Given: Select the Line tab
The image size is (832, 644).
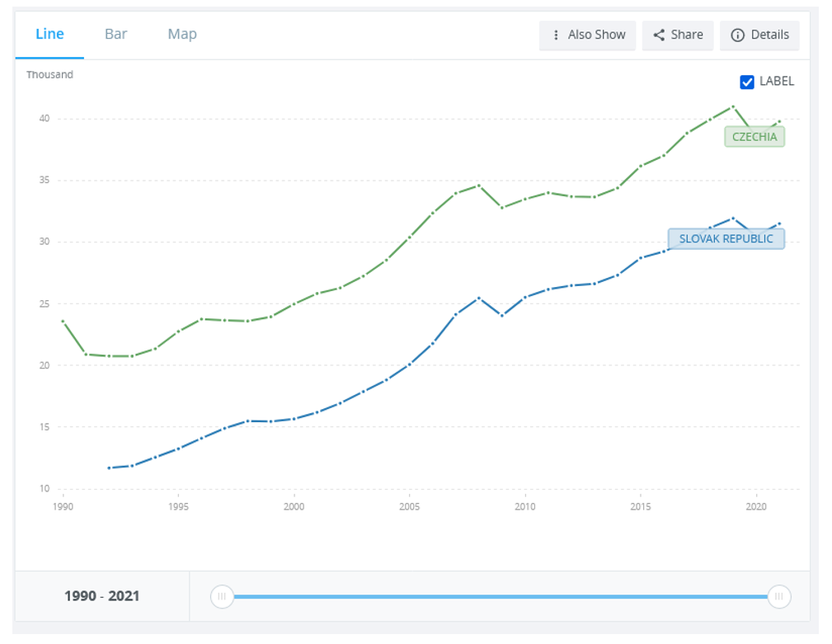Looking at the screenshot, I should tap(49, 34).
